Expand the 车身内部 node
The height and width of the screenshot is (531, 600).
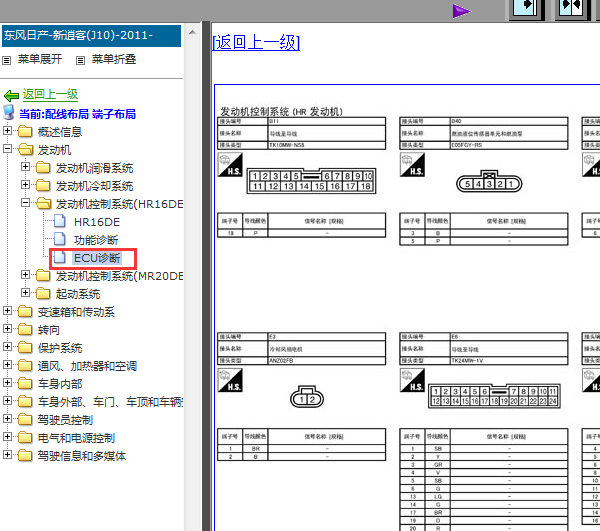(x=7, y=382)
